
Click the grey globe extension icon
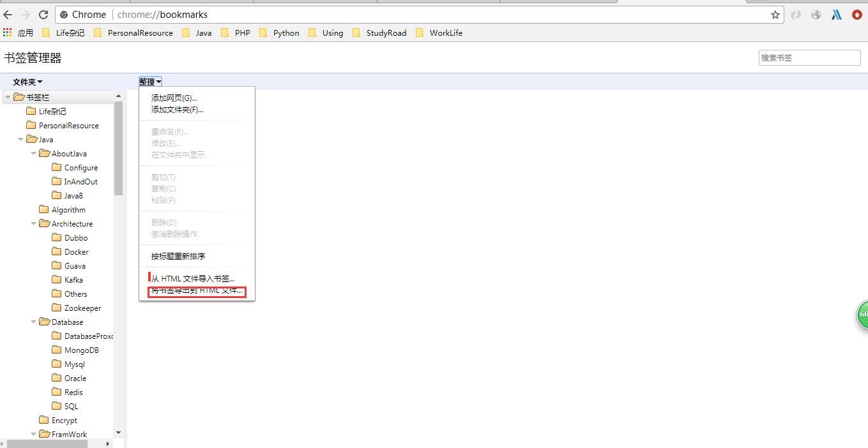point(816,15)
